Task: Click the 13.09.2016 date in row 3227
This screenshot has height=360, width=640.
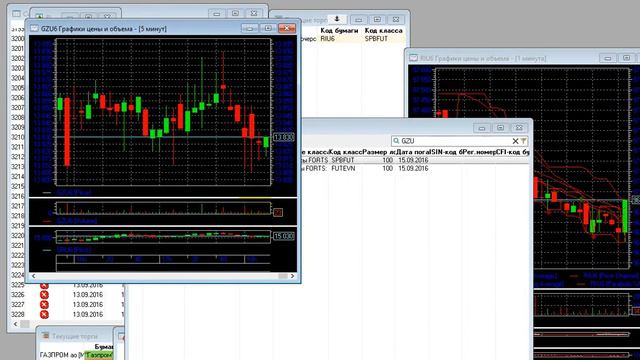Action: (x=88, y=304)
